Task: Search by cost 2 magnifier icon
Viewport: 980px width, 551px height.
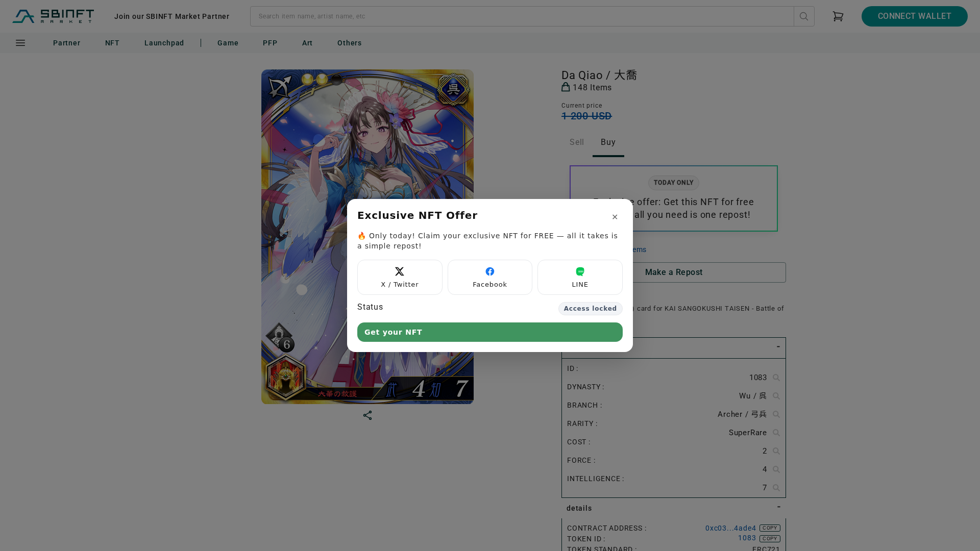Action: (776, 451)
